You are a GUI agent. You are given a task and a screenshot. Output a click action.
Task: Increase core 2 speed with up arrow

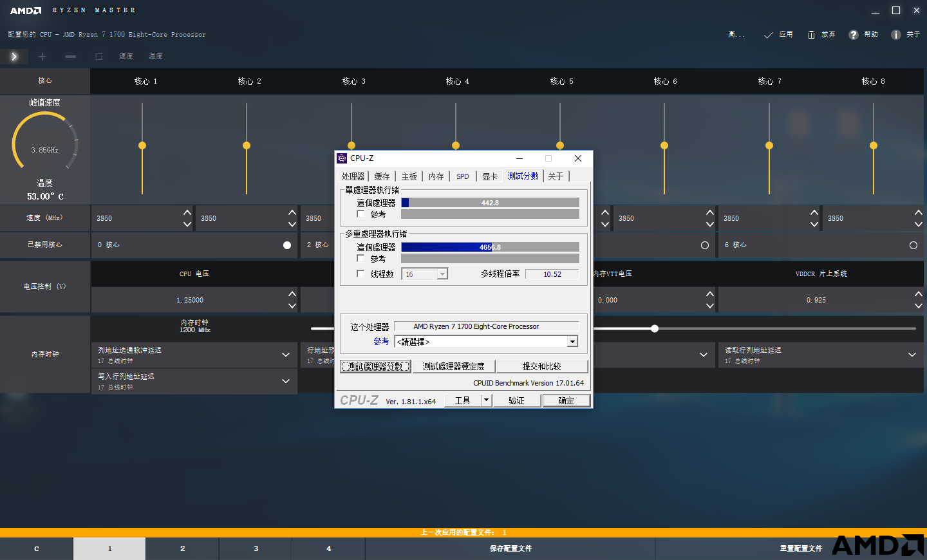coord(292,212)
